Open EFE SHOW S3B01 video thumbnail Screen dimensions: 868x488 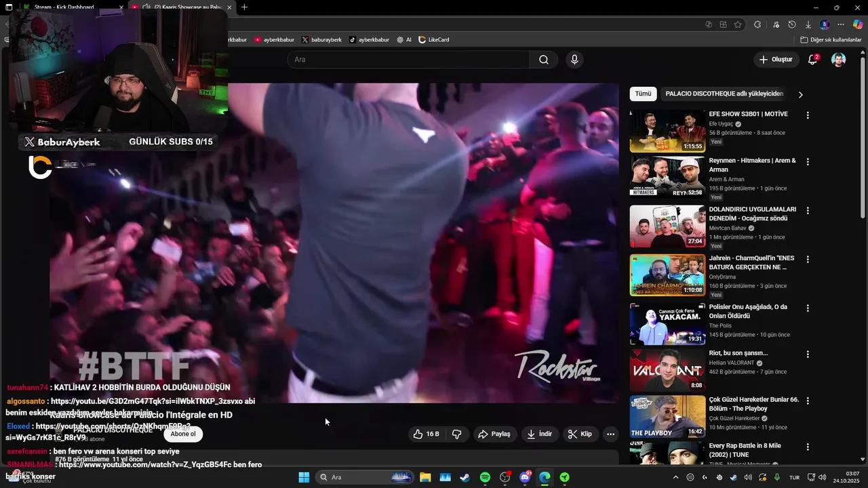(x=667, y=131)
